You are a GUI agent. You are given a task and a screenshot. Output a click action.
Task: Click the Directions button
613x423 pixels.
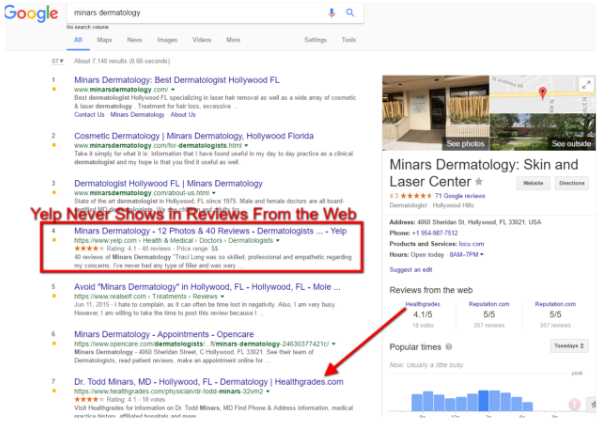[572, 183]
